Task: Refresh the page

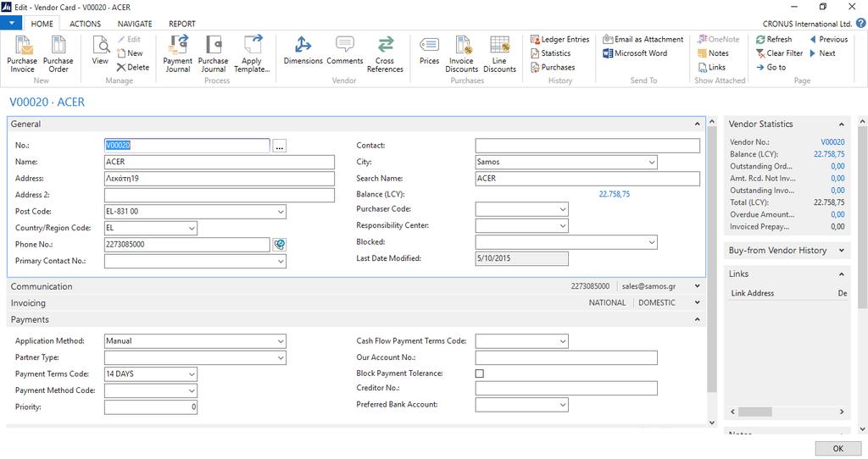Action: [774, 39]
